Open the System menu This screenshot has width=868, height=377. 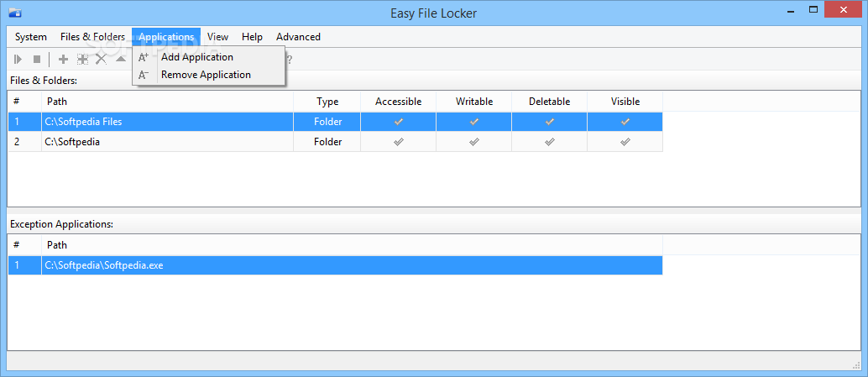point(30,37)
